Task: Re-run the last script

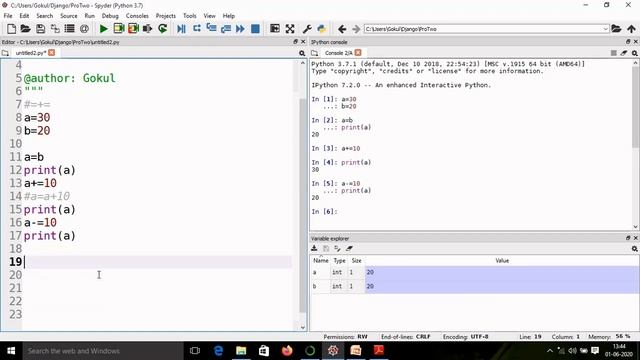Action: point(162,29)
